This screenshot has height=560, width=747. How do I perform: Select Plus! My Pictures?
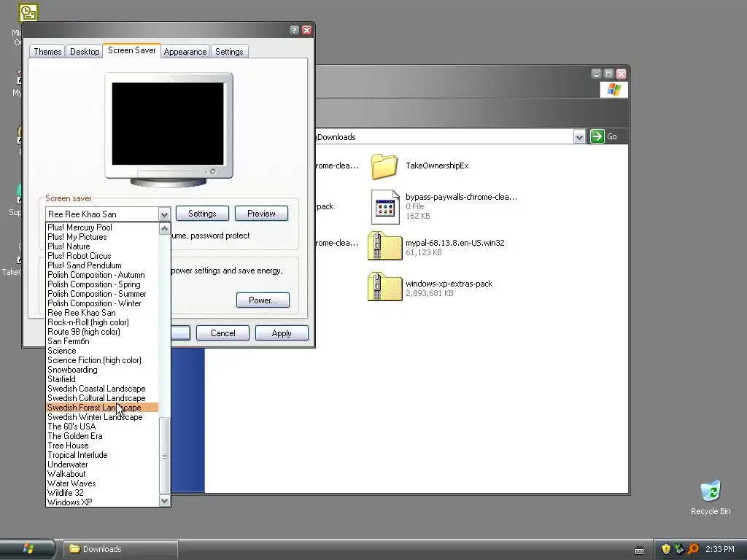tap(102, 237)
